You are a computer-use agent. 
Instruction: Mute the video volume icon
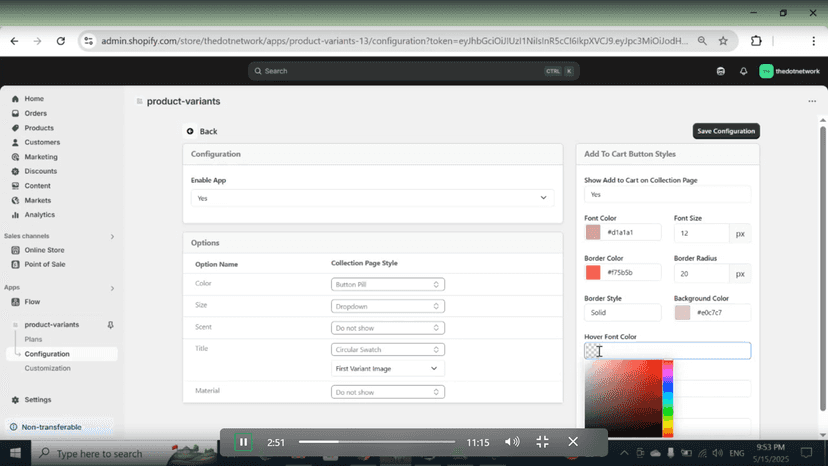click(x=512, y=442)
